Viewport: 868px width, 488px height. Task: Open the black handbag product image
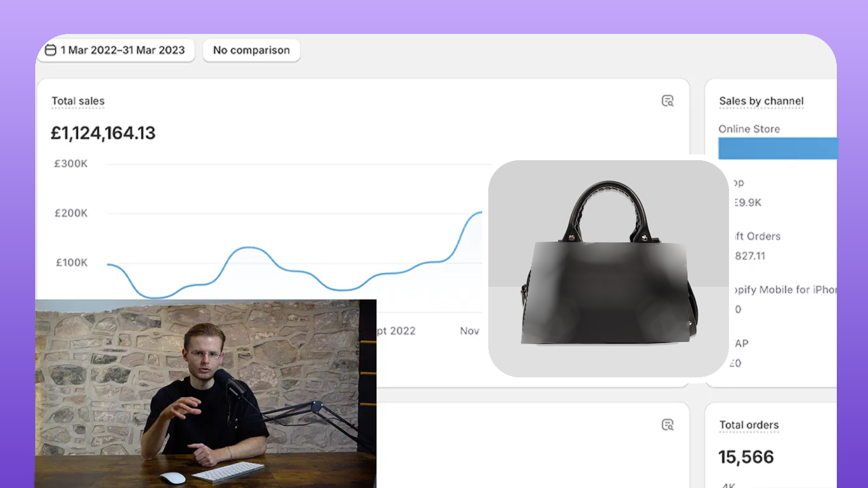608,269
